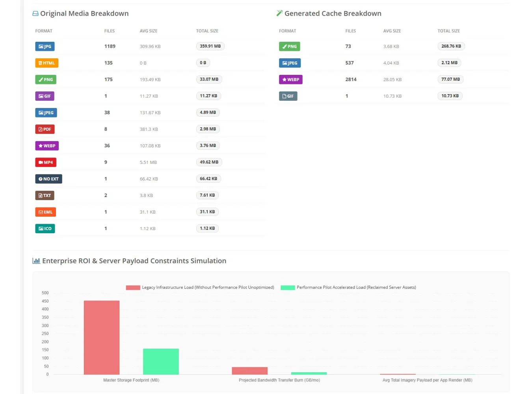Image resolution: width=532 pixels, height=394 pixels.
Task: Click the 77.07 MB WEBP total size pill
Action: point(450,80)
